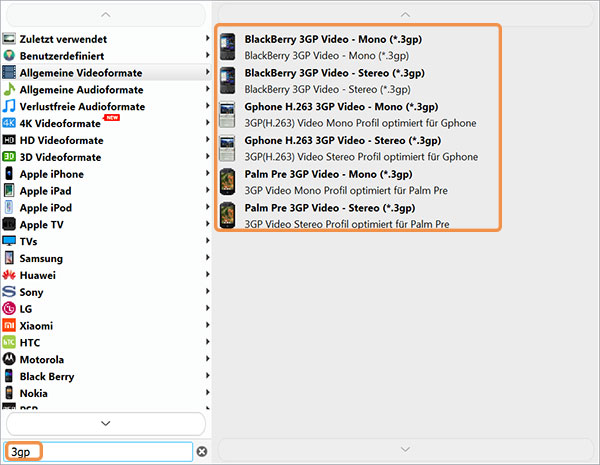Click BlackBerry 3GP Mono profile thumbnail
The width and height of the screenshot is (600, 465).
point(228,47)
